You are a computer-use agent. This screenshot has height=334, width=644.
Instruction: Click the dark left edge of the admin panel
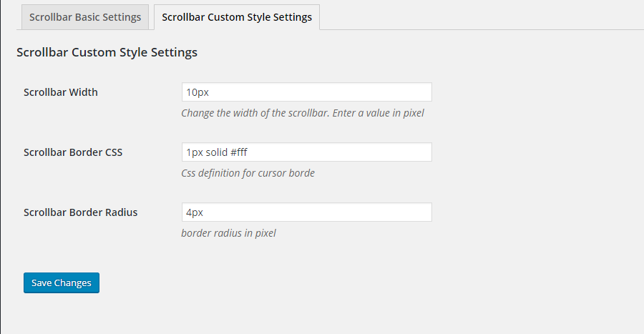1,167
